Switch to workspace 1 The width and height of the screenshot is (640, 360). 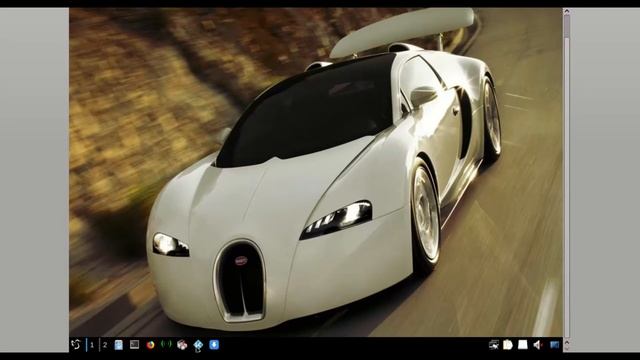pyautogui.click(x=92, y=345)
